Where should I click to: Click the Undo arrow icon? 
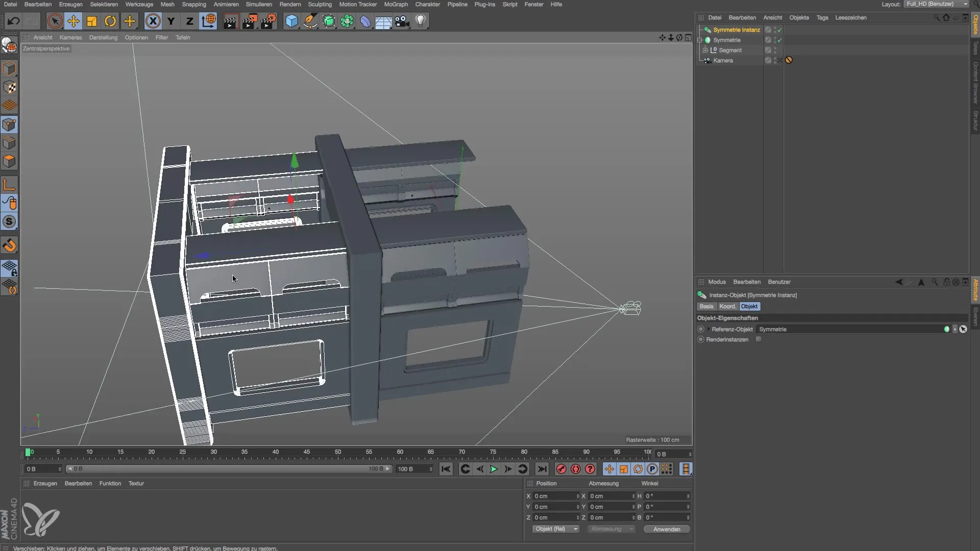tap(14, 21)
